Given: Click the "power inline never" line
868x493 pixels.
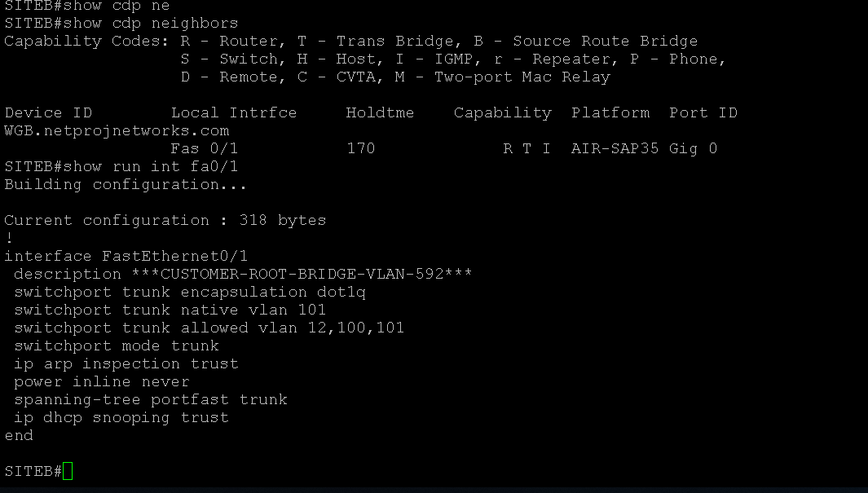Looking at the screenshot, I should click(102, 381).
